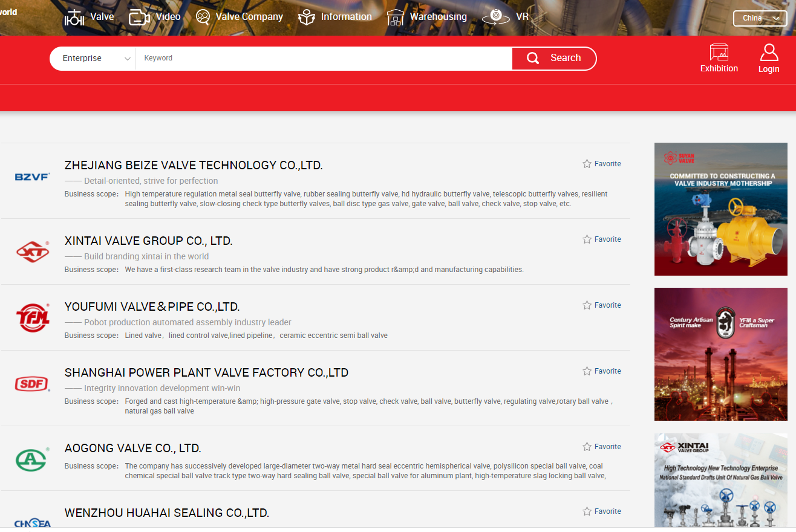796x532 pixels.
Task: Click the Aogong green A logo
Action: pos(31,459)
